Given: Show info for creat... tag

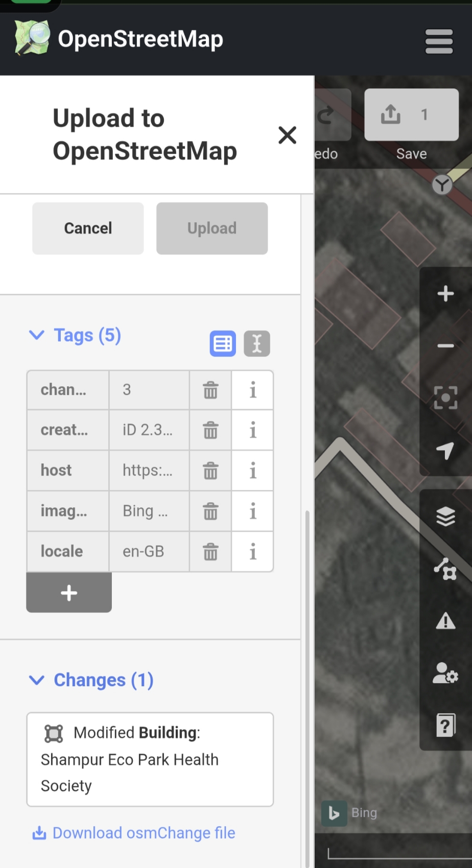Looking at the screenshot, I should [252, 430].
